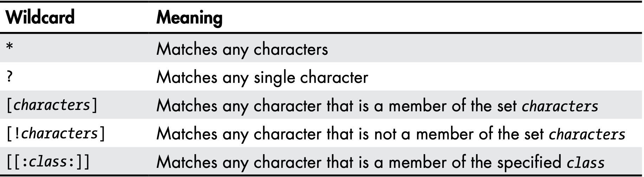Click the 'member of the specified class' description
The height and width of the screenshot is (177, 644).
[380, 162]
